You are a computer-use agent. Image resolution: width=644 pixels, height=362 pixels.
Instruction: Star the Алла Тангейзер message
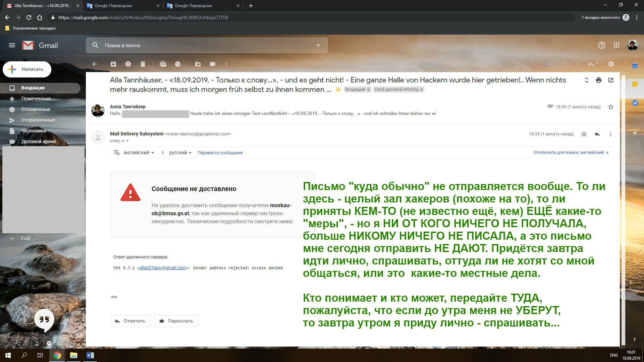[611, 107]
